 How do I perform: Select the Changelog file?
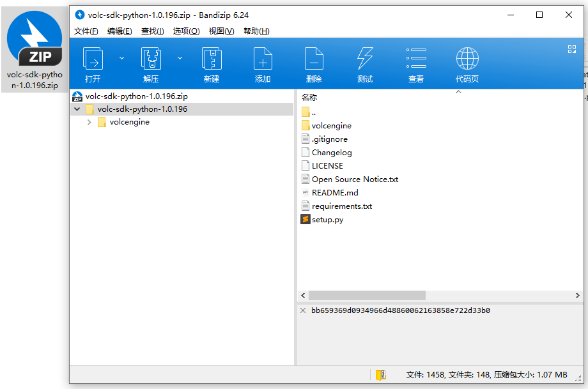[x=327, y=153]
